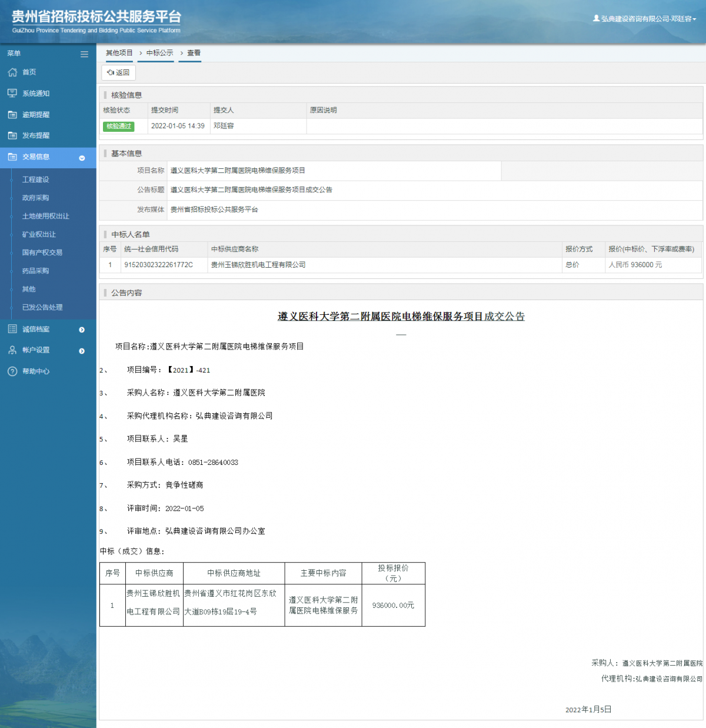Viewport: 706px width, 728px height.
Task: Click the platform title 贵州省招标投标公共服务平台
Action: 96,16
